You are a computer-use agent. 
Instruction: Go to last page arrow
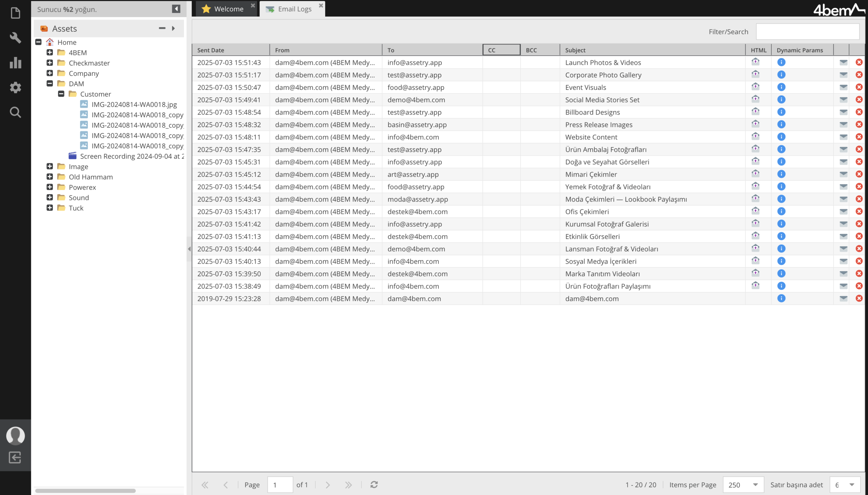pyautogui.click(x=348, y=484)
